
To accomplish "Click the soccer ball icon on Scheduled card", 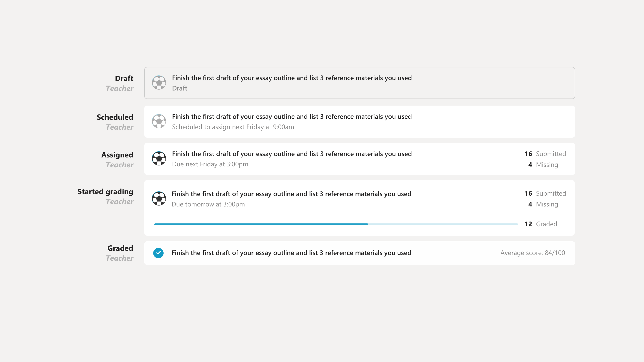I will pyautogui.click(x=159, y=121).
